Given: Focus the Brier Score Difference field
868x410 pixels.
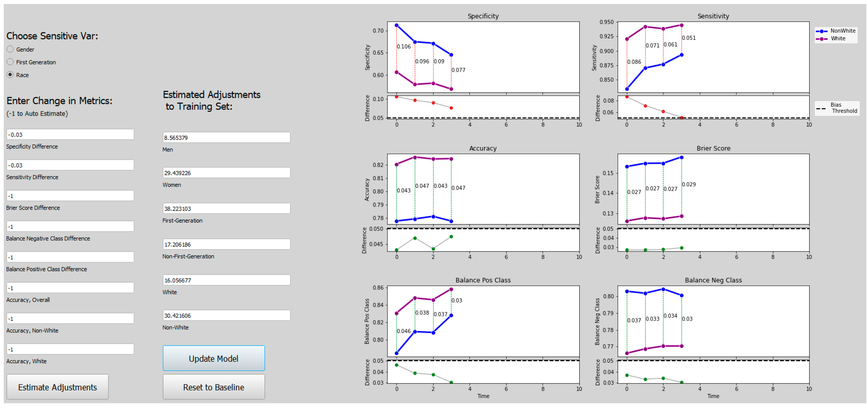Looking at the screenshot, I should pyautogui.click(x=70, y=196).
